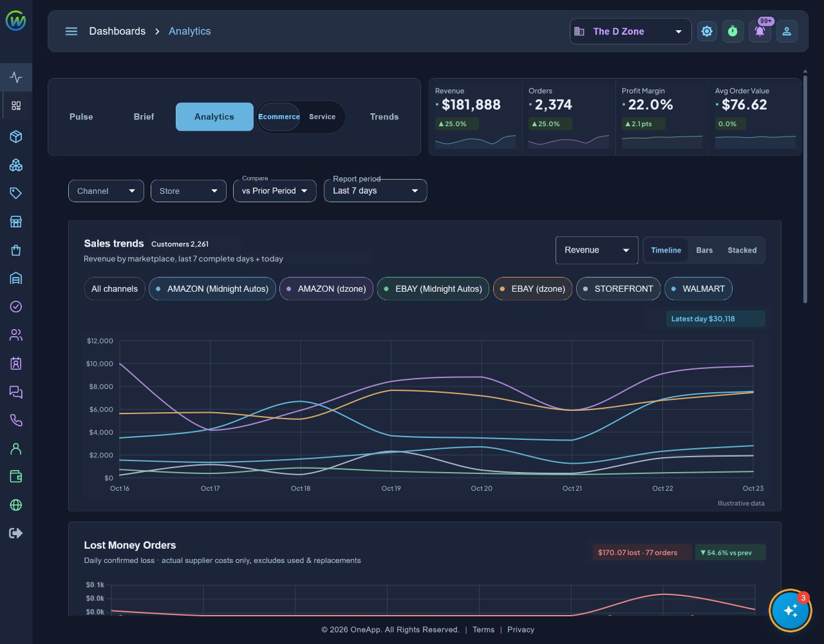Screen dimensions: 824x644
Task: Open the user profile icon
Action: coord(787,31)
